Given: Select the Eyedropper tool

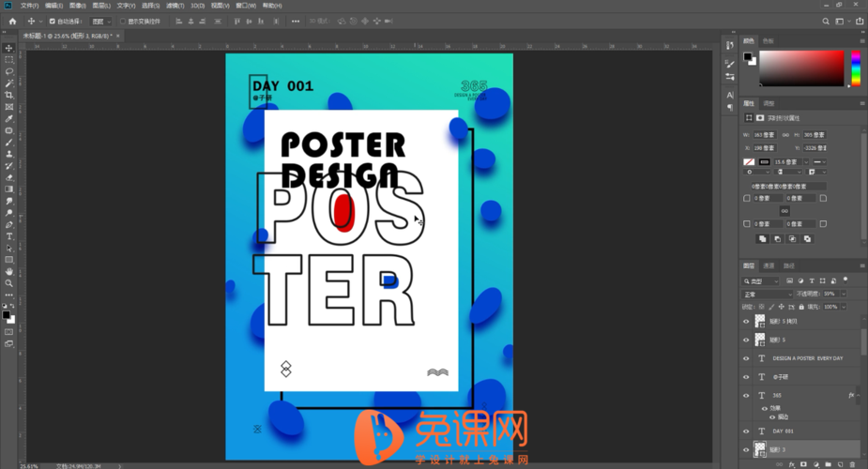Looking at the screenshot, I should (8, 119).
